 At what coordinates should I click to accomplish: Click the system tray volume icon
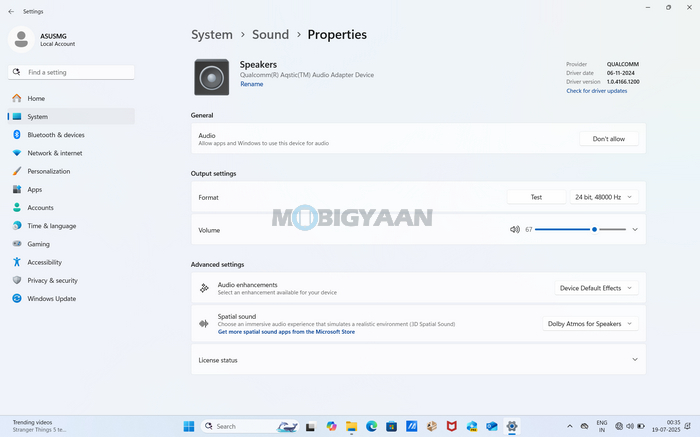point(630,426)
